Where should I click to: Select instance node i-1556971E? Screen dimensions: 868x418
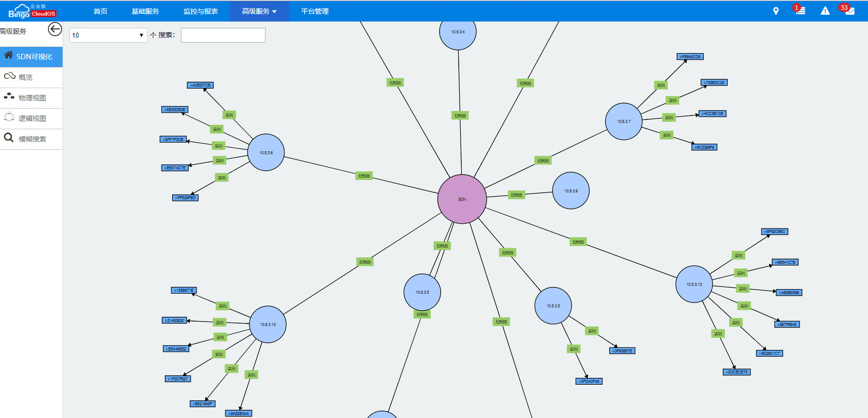pos(184,290)
